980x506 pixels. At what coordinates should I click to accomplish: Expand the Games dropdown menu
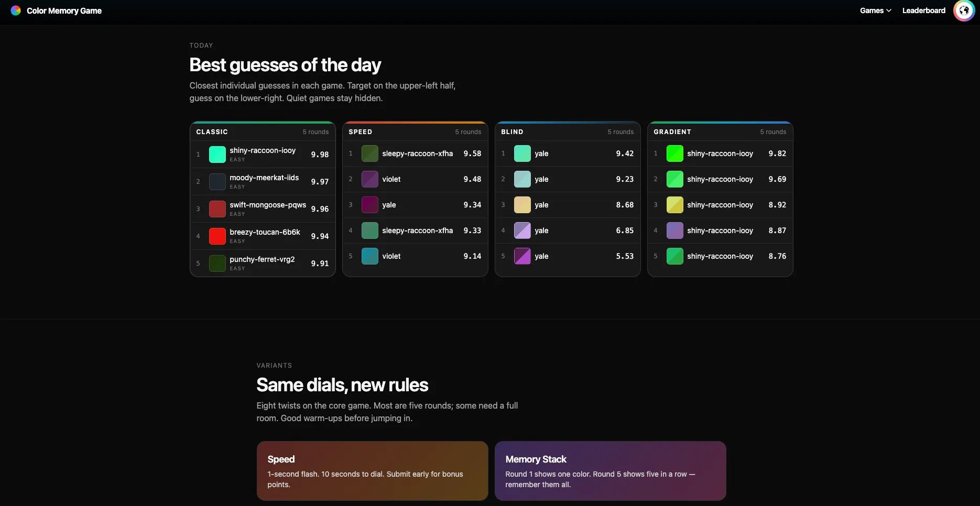click(875, 10)
